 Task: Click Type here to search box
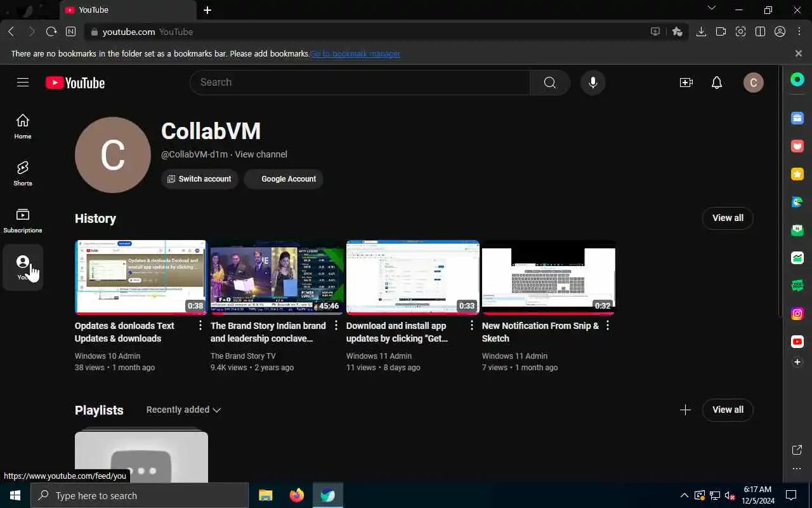[140, 495]
